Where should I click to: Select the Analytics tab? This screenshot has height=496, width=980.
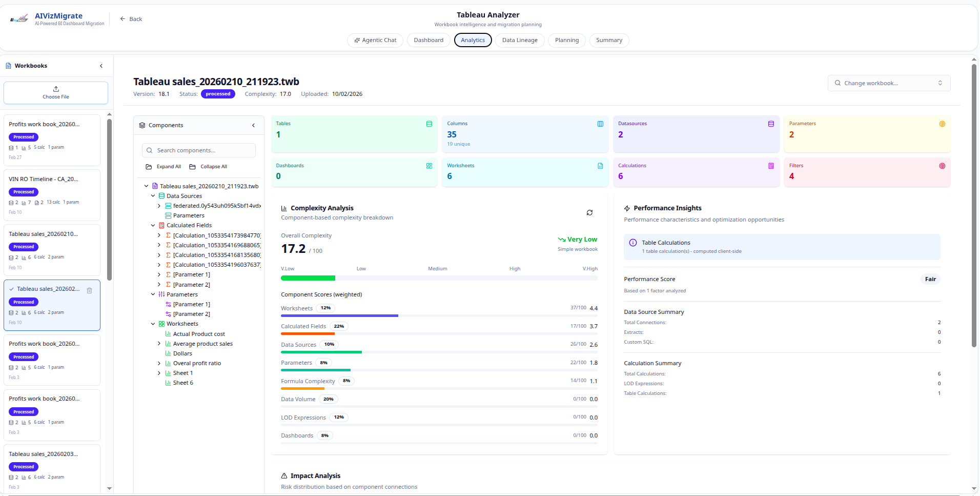[473, 40]
